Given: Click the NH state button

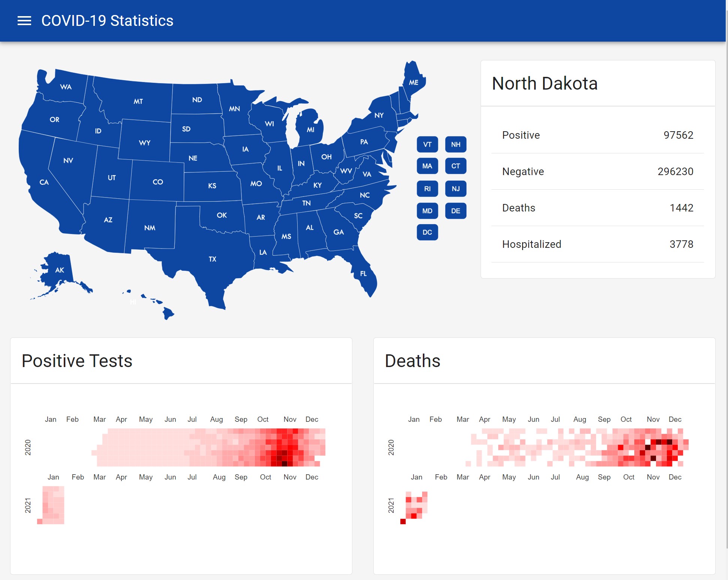Looking at the screenshot, I should [455, 144].
